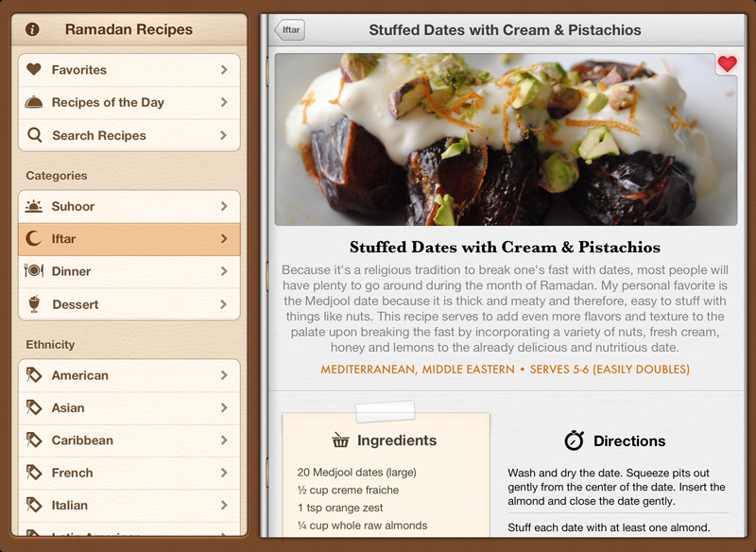Click the Ethnicity section header
The height and width of the screenshot is (552, 756).
click(x=50, y=345)
